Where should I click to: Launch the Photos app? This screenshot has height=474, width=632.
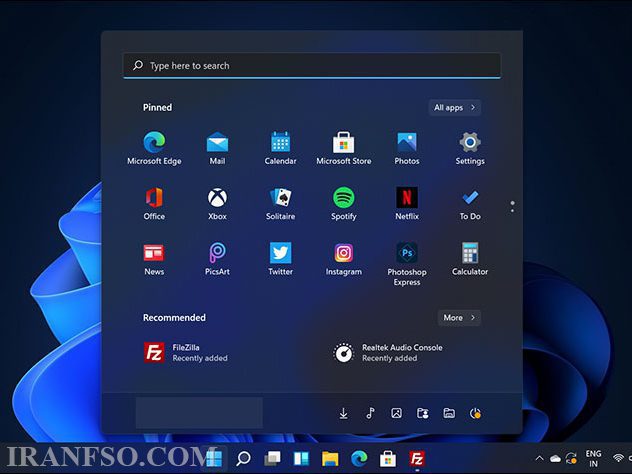407,148
